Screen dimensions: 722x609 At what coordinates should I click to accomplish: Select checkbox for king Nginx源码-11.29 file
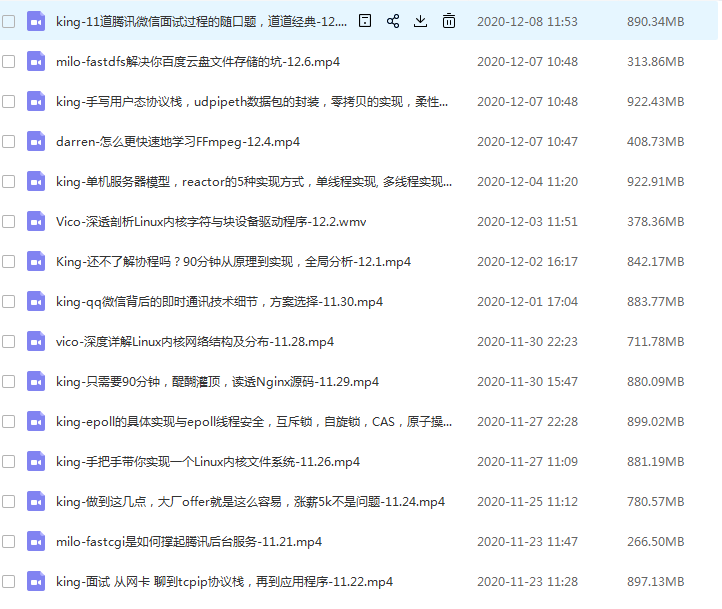(8, 382)
